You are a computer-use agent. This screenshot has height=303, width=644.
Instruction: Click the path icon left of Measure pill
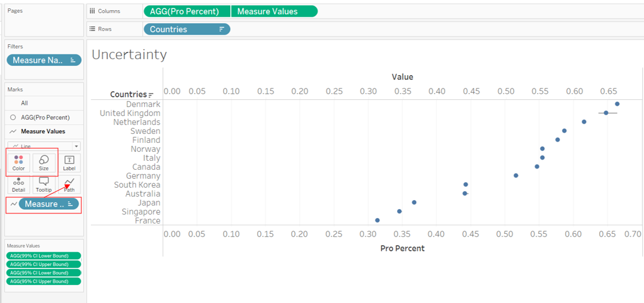coord(13,204)
